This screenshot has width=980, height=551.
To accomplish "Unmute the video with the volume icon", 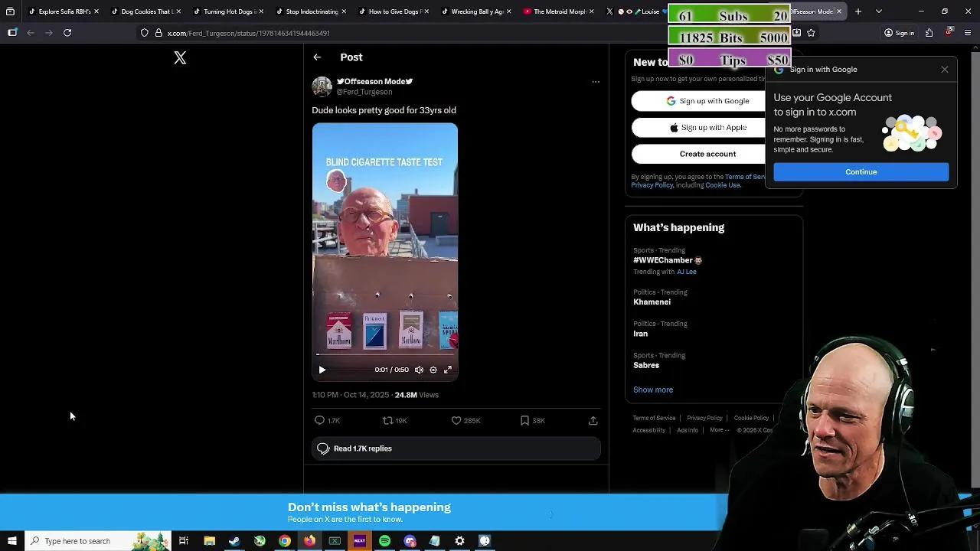I will (x=419, y=370).
